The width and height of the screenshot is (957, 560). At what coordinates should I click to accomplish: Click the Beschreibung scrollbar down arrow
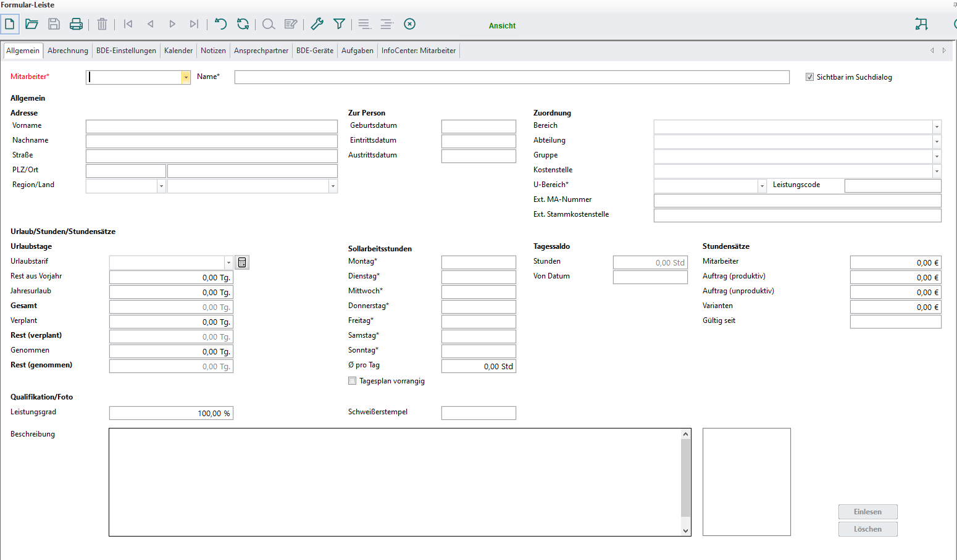(x=685, y=530)
